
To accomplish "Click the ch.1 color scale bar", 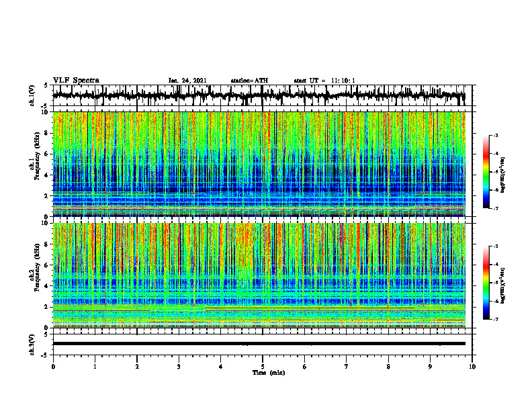I will (486, 172).
